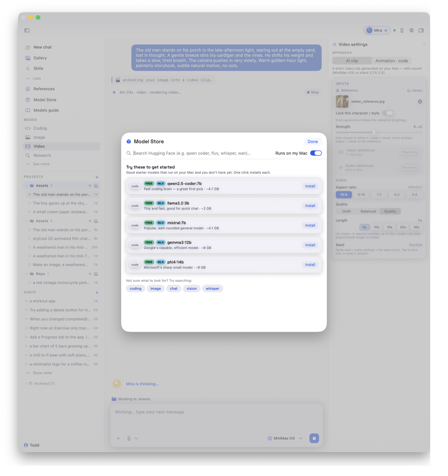Click the Archived box icon
The image size is (448, 476).
31,383
